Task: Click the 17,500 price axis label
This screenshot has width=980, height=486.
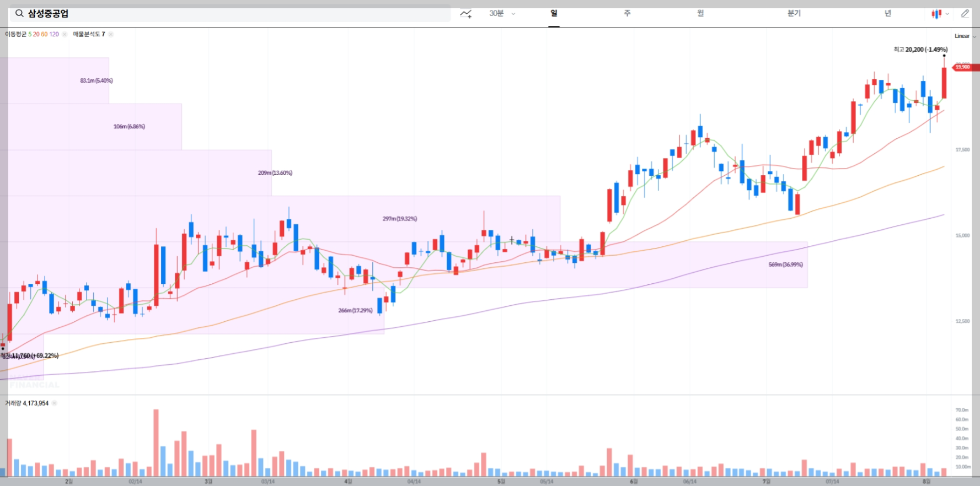Action: (x=962, y=150)
